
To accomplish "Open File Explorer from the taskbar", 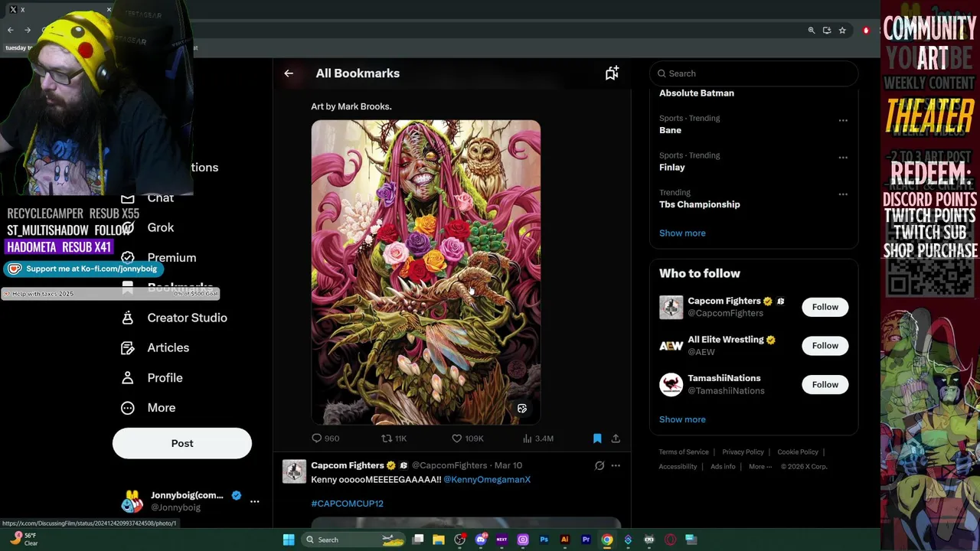I will [x=439, y=540].
